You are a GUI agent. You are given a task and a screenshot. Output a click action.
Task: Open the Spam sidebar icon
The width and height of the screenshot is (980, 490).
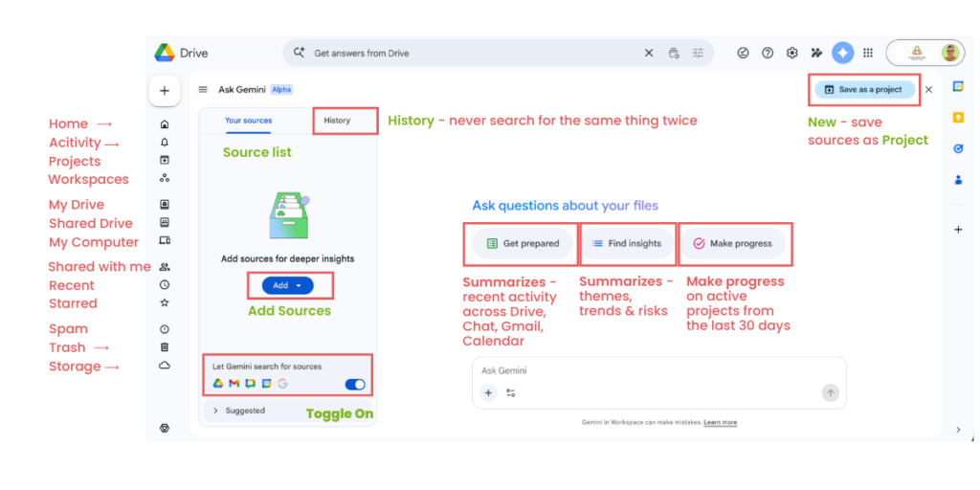point(165,329)
